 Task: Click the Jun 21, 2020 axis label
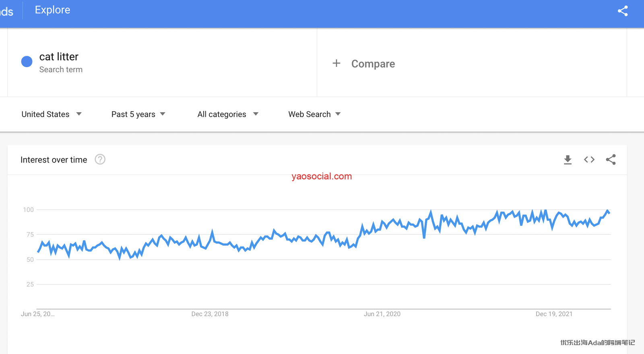(x=382, y=314)
